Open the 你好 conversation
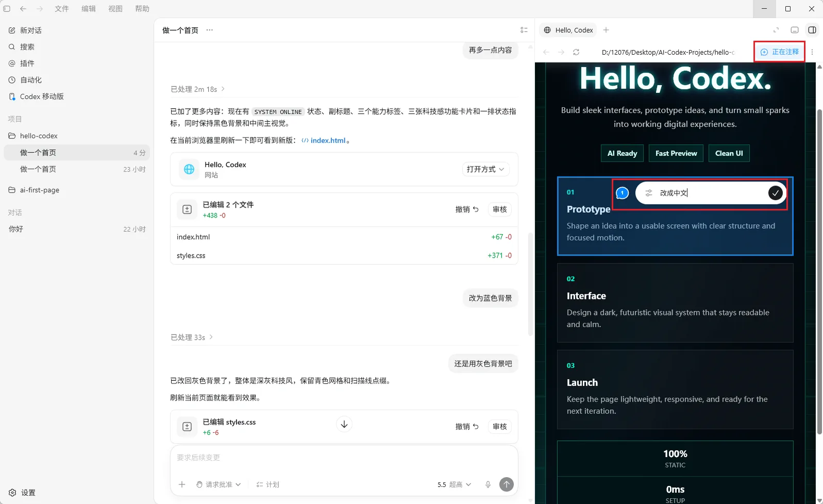The image size is (823, 504). (77, 229)
